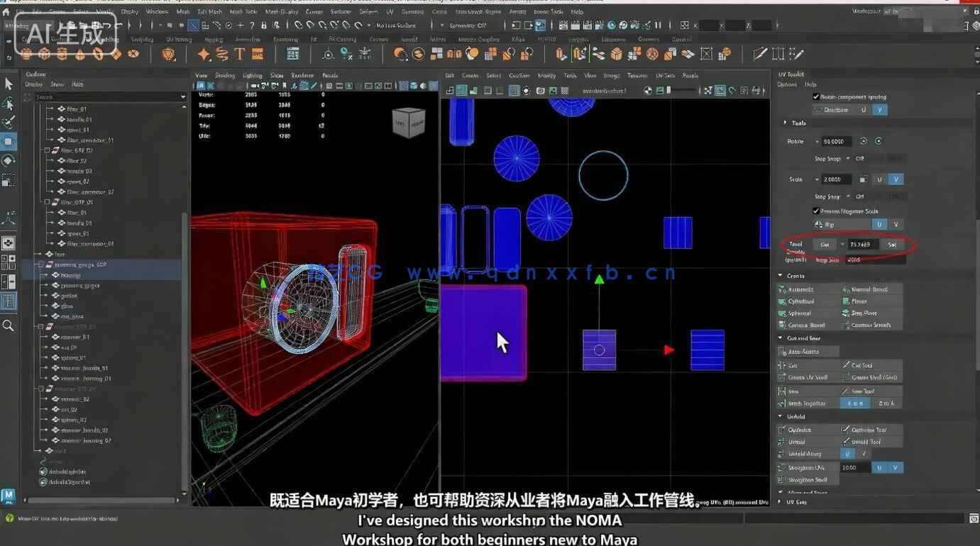Apply Spherical projection in Create section
980x546 pixels.
(781, 313)
